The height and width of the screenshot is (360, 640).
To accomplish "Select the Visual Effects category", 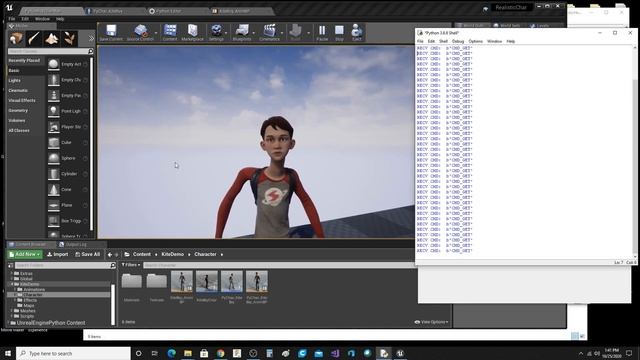I will (22, 100).
